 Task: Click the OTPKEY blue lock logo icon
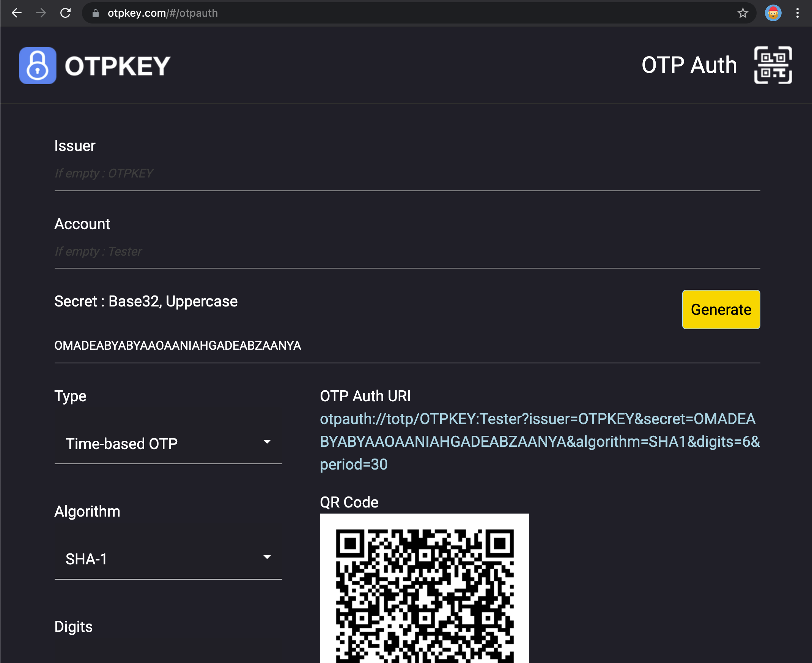click(38, 65)
